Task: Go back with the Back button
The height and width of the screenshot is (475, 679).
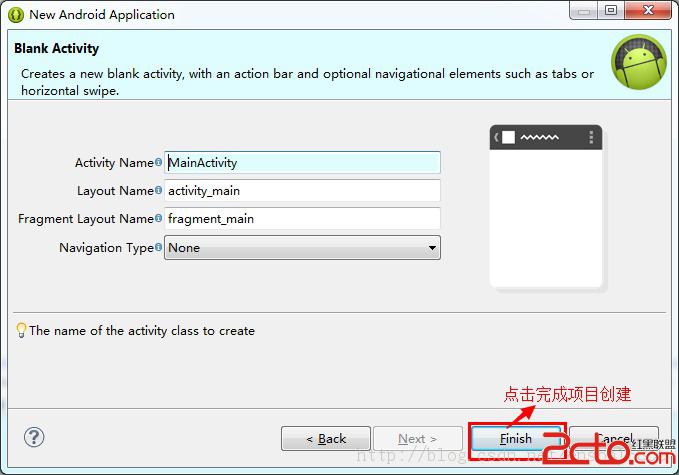Action: (x=326, y=439)
